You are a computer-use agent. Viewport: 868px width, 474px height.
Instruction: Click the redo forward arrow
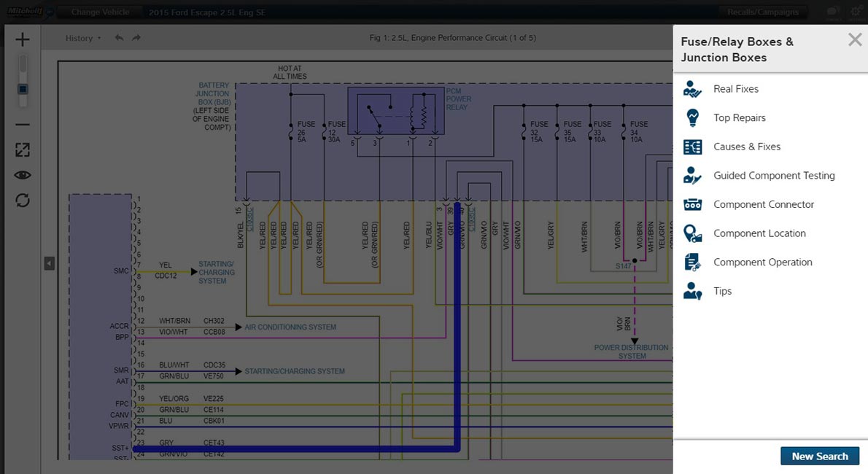coord(136,38)
